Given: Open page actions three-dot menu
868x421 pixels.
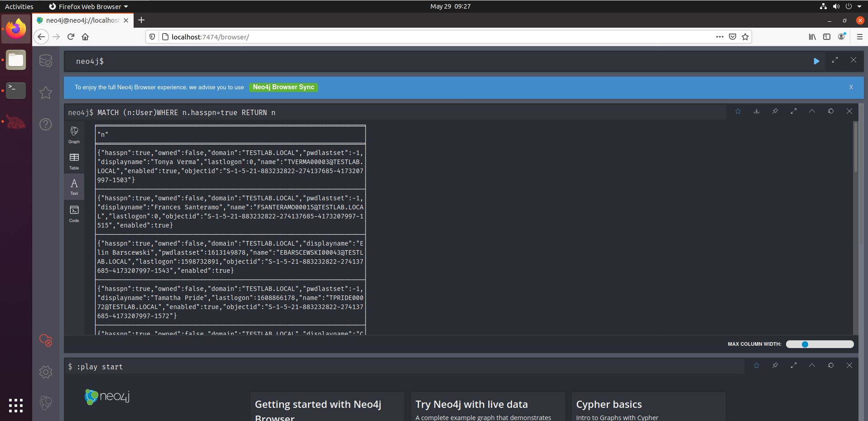Looking at the screenshot, I should (x=719, y=37).
